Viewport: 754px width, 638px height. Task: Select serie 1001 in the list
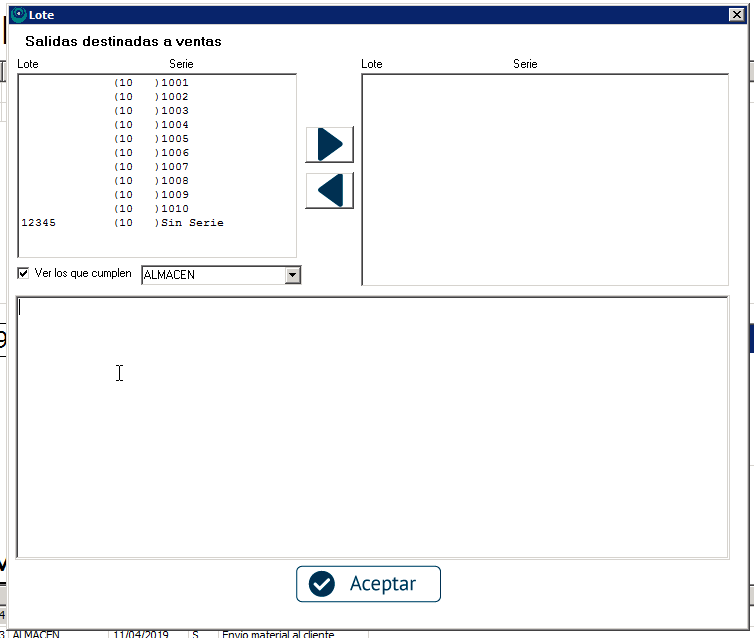[174, 83]
